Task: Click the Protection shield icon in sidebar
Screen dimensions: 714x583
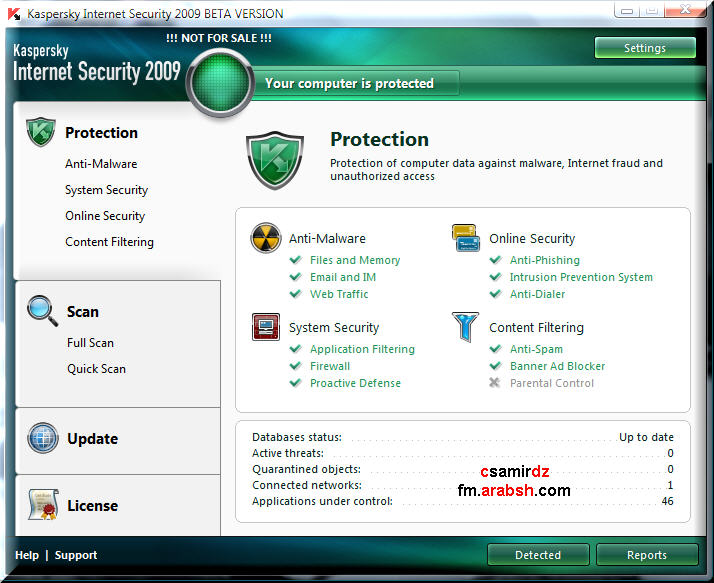Action: pos(41,132)
